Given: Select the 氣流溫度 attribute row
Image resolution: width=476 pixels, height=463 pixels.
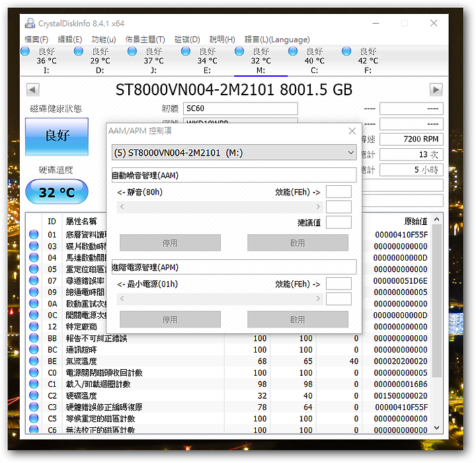Looking at the screenshot, I should 229,361.
